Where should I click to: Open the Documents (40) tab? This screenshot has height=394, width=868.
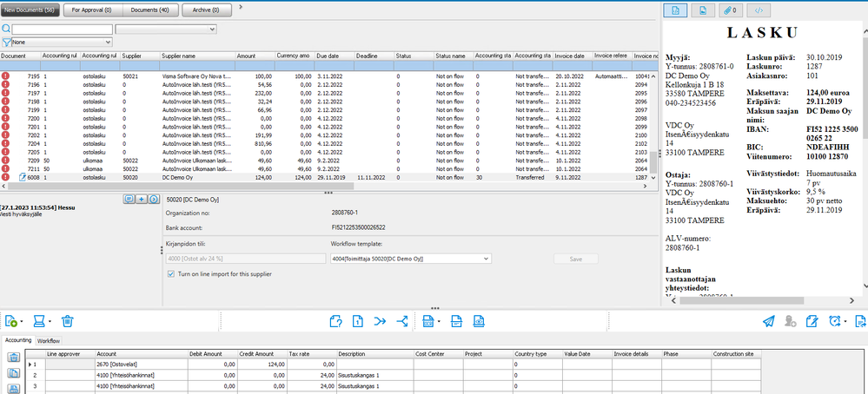pyautogui.click(x=150, y=10)
